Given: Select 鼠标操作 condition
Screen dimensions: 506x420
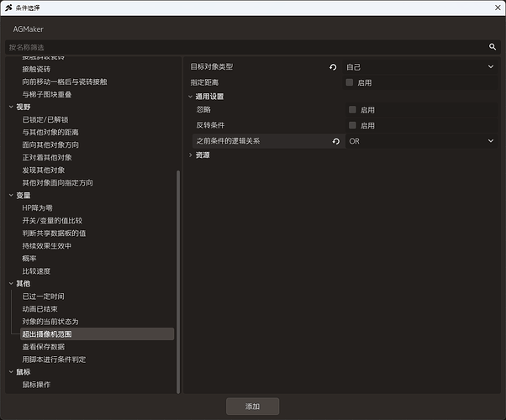Looking at the screenshot, I should (36, 385).
